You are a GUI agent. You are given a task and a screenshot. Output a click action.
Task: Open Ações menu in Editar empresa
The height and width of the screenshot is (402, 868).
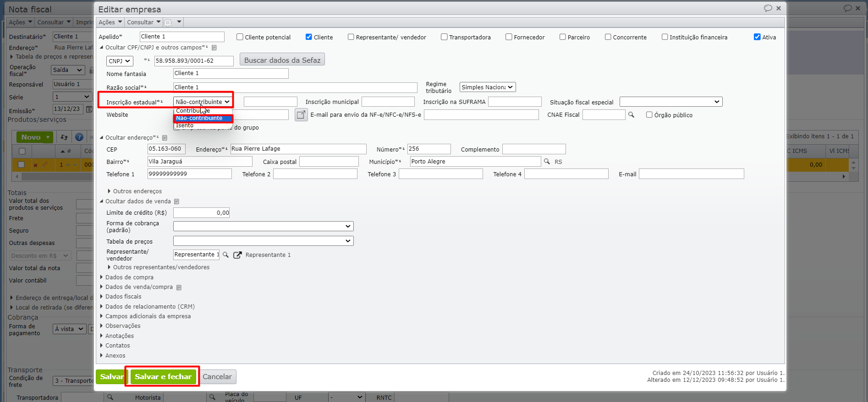tap(110, 22)
